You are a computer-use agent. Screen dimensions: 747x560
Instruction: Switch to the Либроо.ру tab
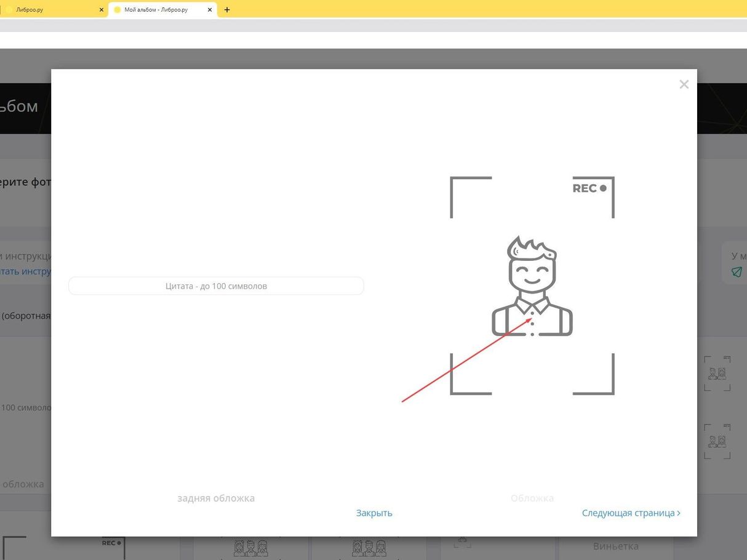pyautogui.click(x=52, y=10)
